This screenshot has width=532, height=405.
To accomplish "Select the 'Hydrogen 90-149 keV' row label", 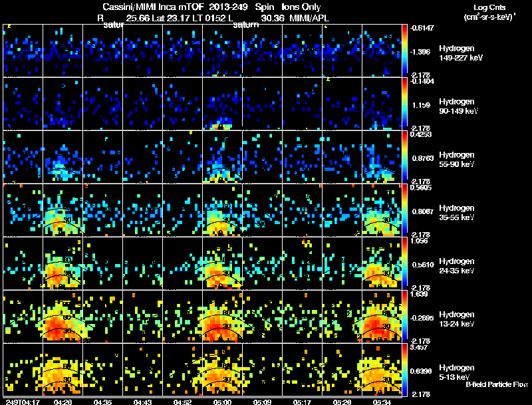I will click(458, 106).
